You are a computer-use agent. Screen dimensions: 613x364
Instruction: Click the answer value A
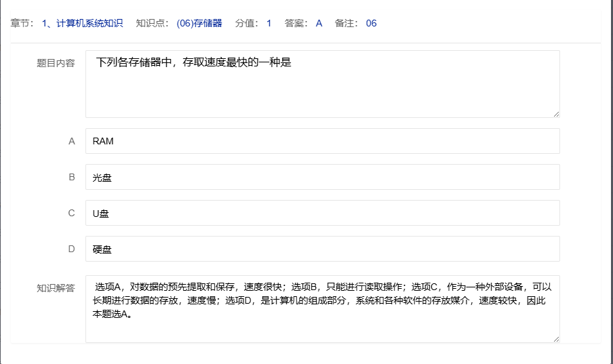pos(319,23)
